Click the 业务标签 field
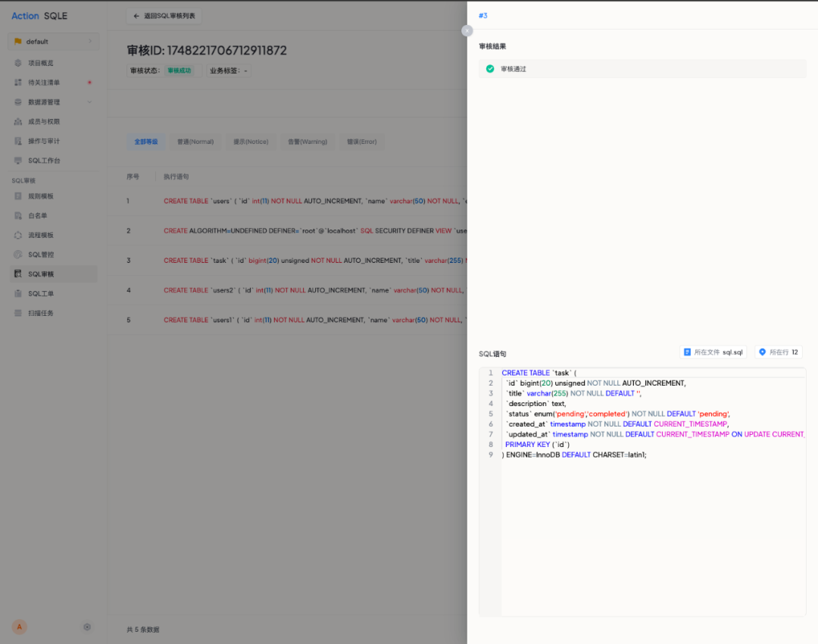Viewport: 818px width, 644px height. pyautogui.click(x=229, y=71)
